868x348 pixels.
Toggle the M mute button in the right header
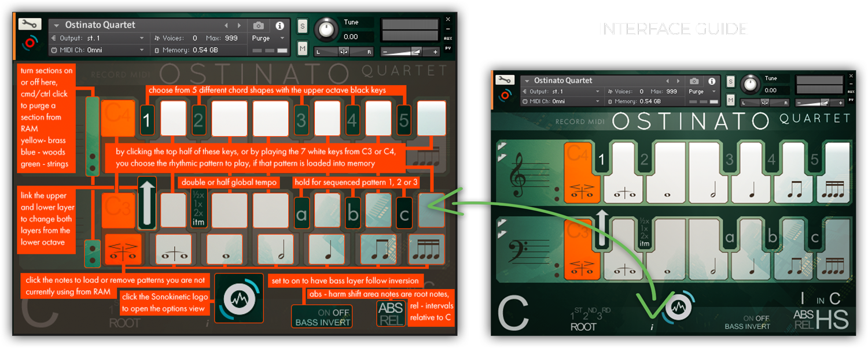click(x=731, y=101)
